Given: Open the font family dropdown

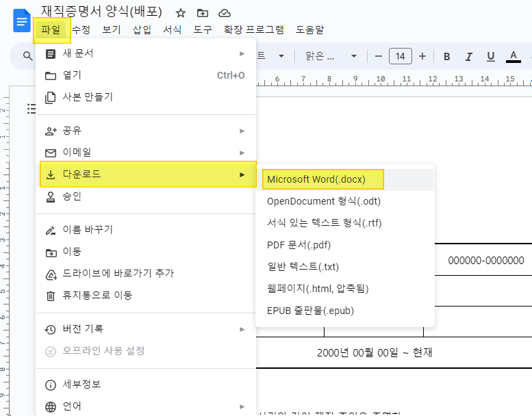Looking at the screenshot, I should coord(331,56).
